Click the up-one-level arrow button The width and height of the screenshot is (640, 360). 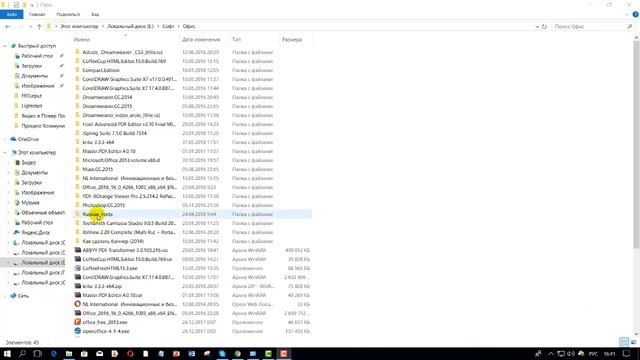pos(39,27)
